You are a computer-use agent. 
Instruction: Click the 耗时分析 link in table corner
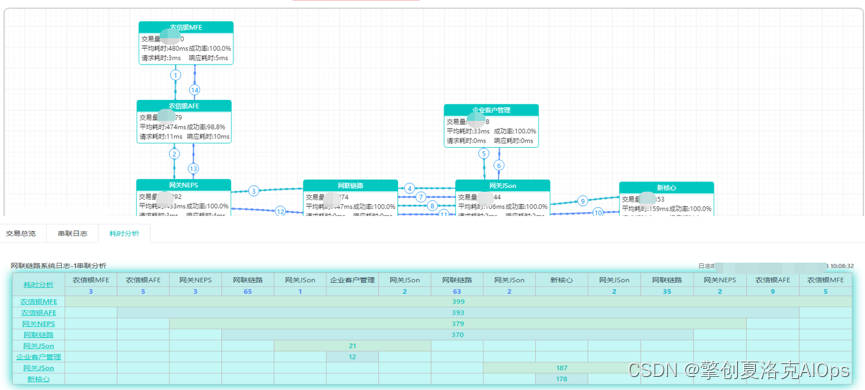click(39, 285)
